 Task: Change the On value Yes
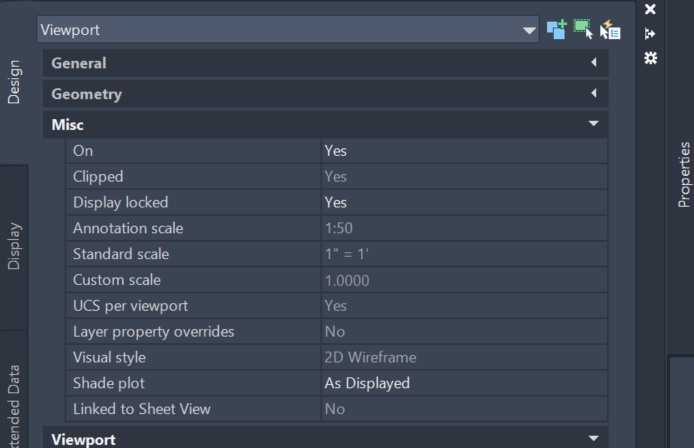464,151
